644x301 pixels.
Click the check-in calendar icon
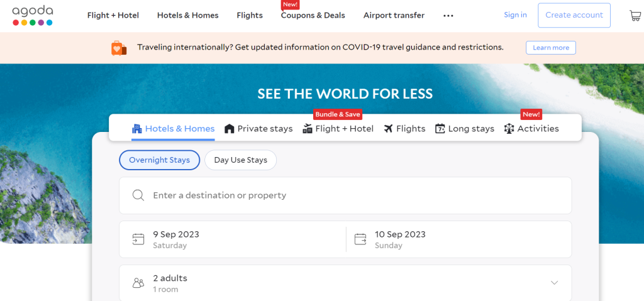coord(138,239)
